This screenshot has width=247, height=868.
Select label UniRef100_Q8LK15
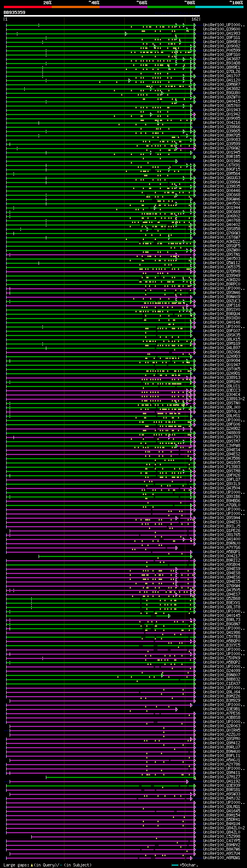click(222, 340)
